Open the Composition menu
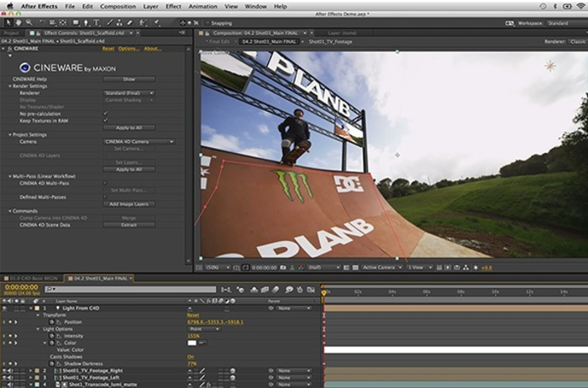The width and height of the screenshot is (588, 388). 117,6
